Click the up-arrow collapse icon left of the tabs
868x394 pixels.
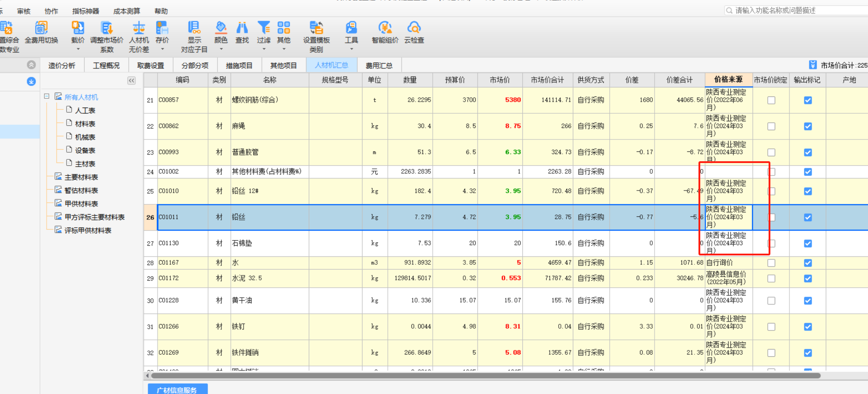(x=31, y=64)
